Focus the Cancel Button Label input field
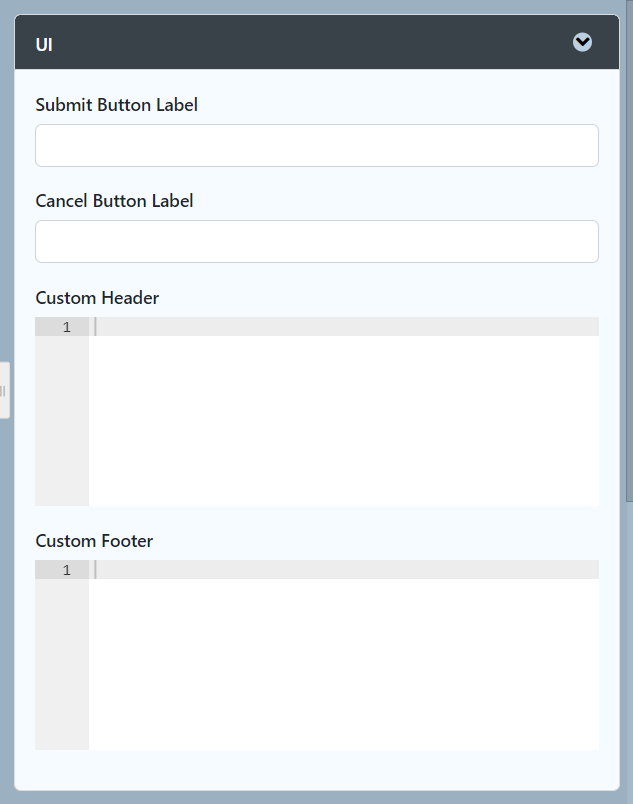Screen dimensions: 633x804 [316, 242]
